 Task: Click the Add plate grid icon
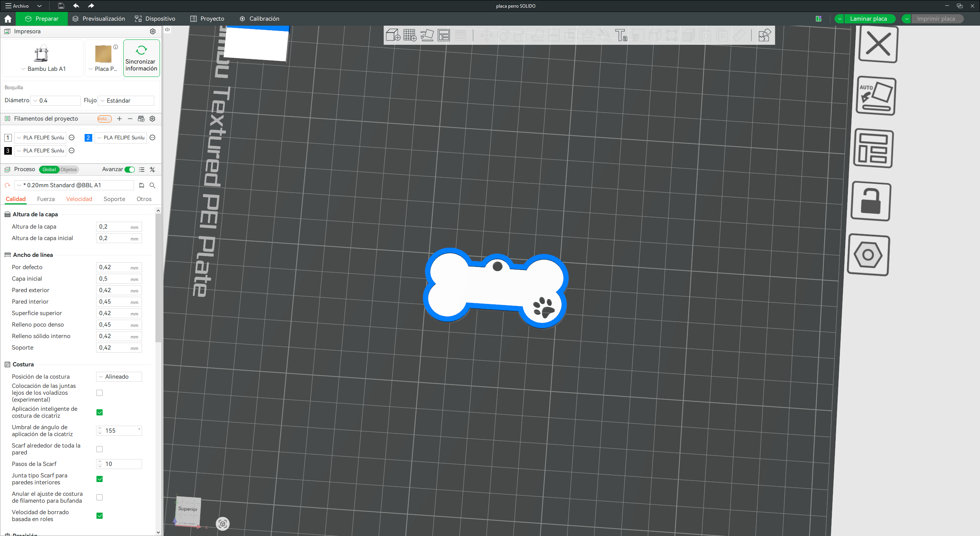[410, 35]
